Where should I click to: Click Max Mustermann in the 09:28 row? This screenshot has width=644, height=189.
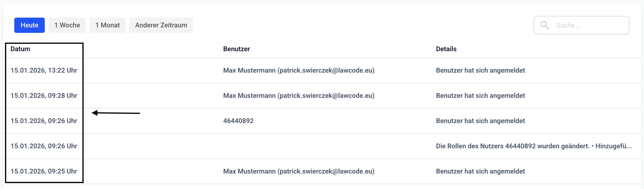(299, 96)
